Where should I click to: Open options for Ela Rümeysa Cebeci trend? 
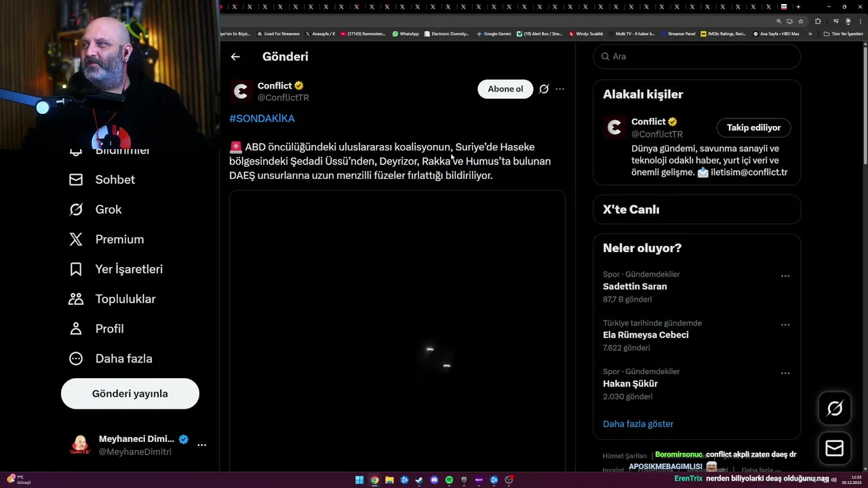[785, 325]
